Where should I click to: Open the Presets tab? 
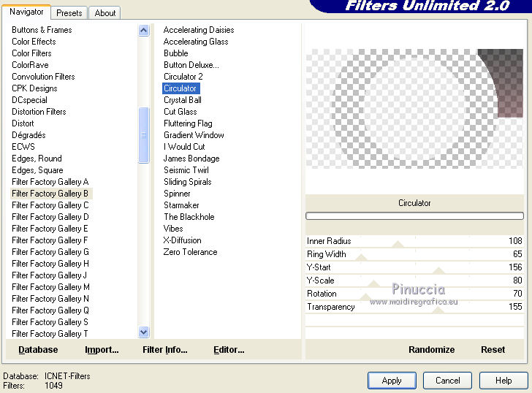69,13
